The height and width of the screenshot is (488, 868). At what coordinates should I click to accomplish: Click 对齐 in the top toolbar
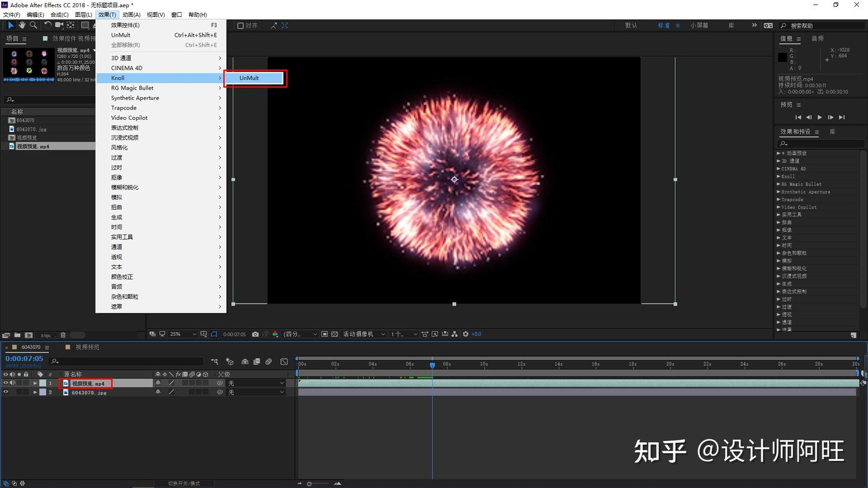tap(251, 25)
